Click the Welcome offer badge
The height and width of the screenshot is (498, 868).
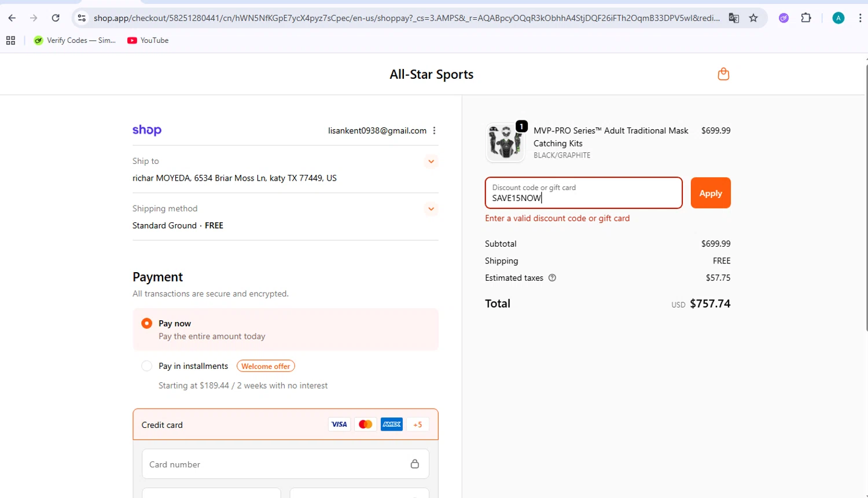pyautogui.click(x=266, y=366)
